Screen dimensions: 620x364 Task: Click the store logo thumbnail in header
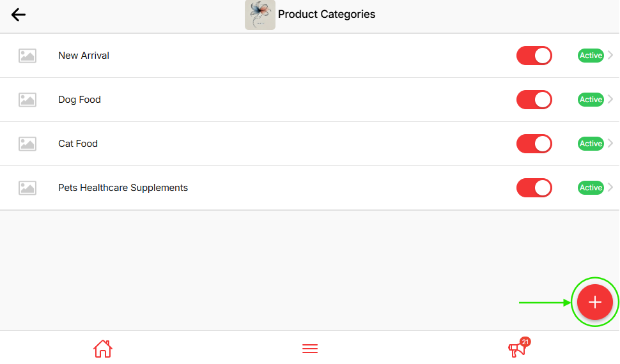[260, 15]
